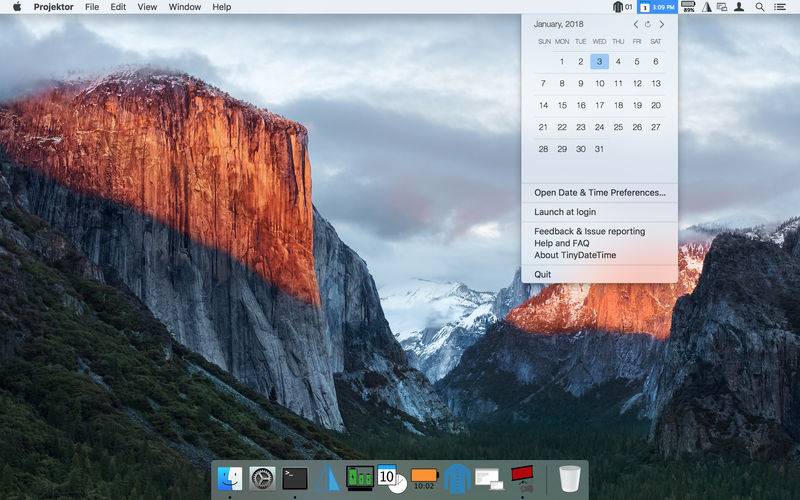The image size is (800, 500).
Task: Open Finder from the Dock
Action: coord(230,479)
